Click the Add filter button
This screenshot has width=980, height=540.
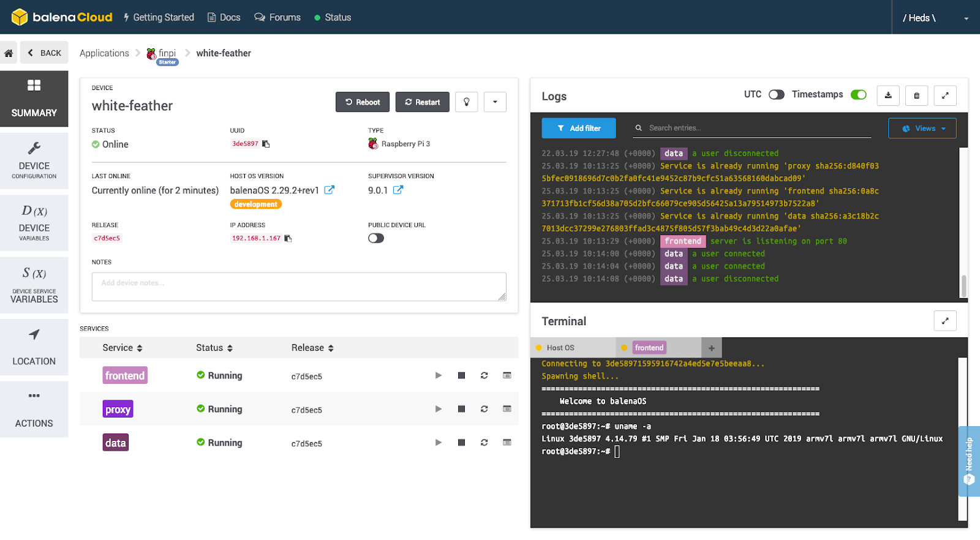coord(578,129)
